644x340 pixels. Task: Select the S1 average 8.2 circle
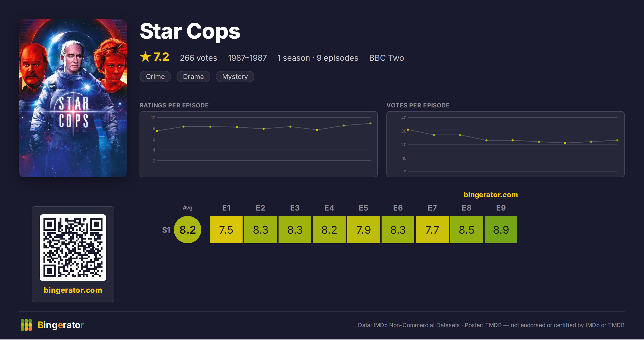[188, 230]
